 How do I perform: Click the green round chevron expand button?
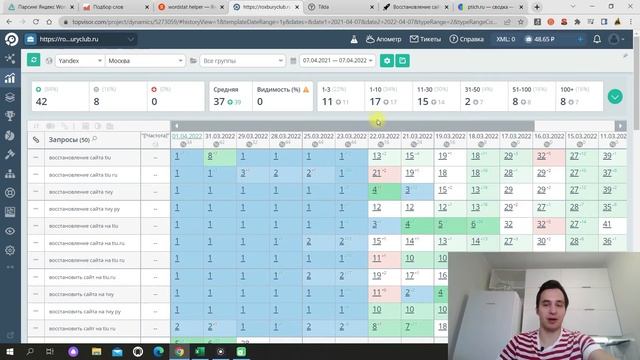tap(615, 97)
